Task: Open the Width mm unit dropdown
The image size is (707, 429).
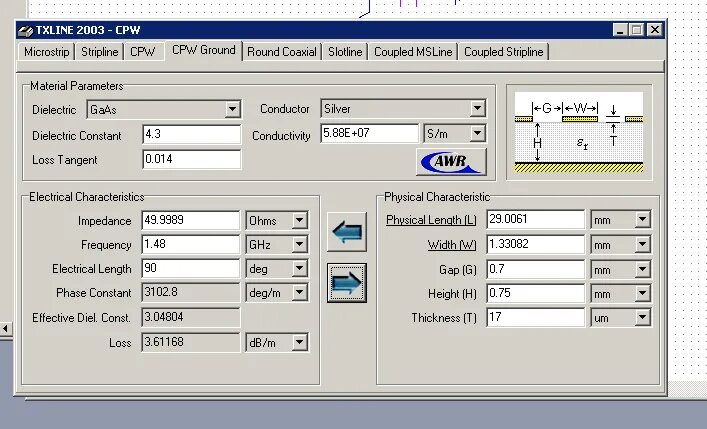Action: [x=621, y=244]
